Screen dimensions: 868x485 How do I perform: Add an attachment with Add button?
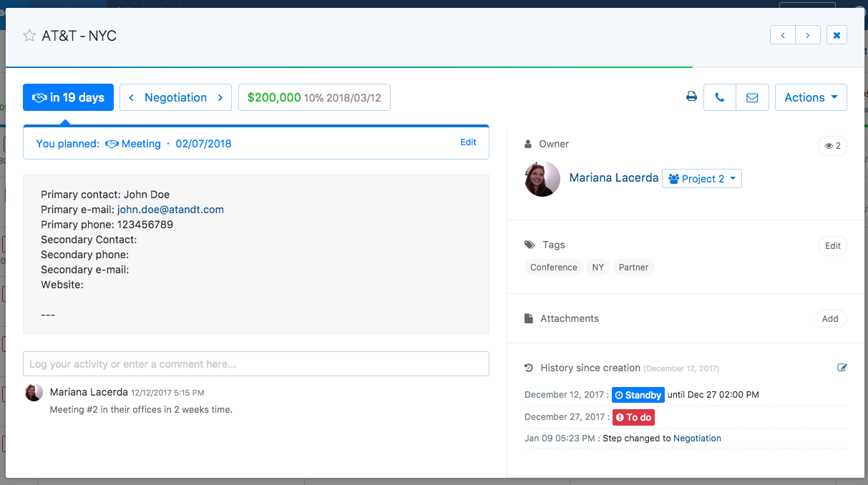click(830, 319)
